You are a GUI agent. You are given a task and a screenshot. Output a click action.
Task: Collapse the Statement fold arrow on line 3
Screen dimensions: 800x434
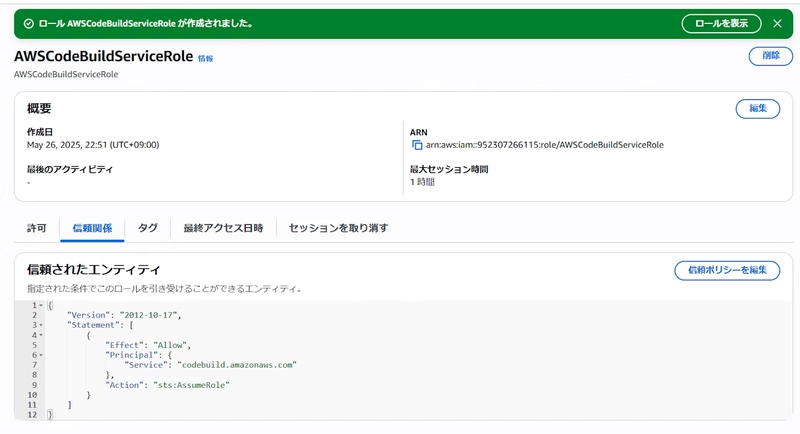[x=41, y=325]
